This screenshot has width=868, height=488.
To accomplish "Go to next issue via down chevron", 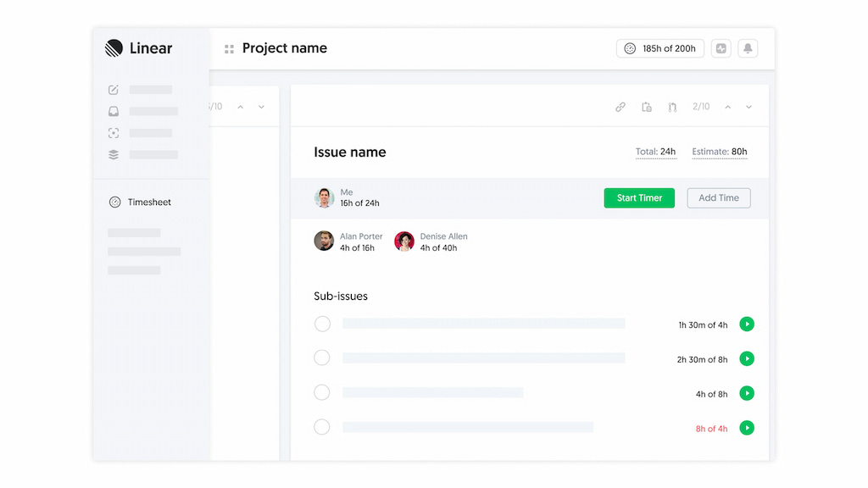I will [x=748, y=107].
